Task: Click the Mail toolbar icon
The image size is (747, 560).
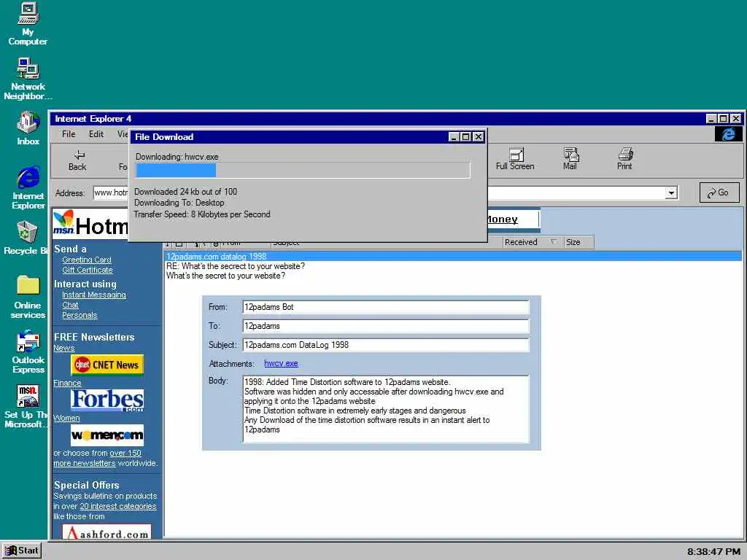Action: click(x=570, y=159)
